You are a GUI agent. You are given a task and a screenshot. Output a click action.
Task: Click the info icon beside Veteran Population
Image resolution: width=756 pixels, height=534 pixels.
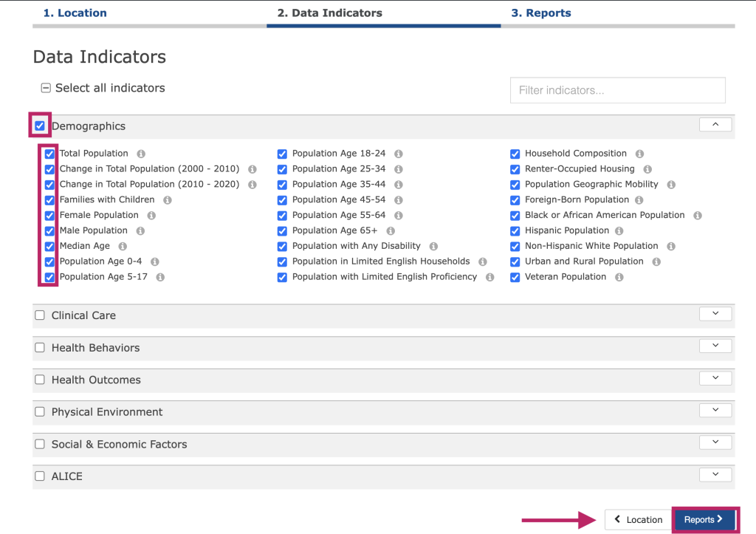[619, 277]
